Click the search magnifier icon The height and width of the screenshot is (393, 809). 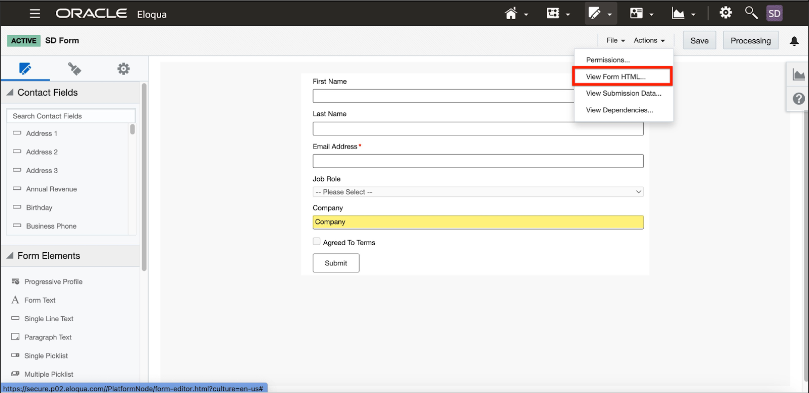[751, 13]
